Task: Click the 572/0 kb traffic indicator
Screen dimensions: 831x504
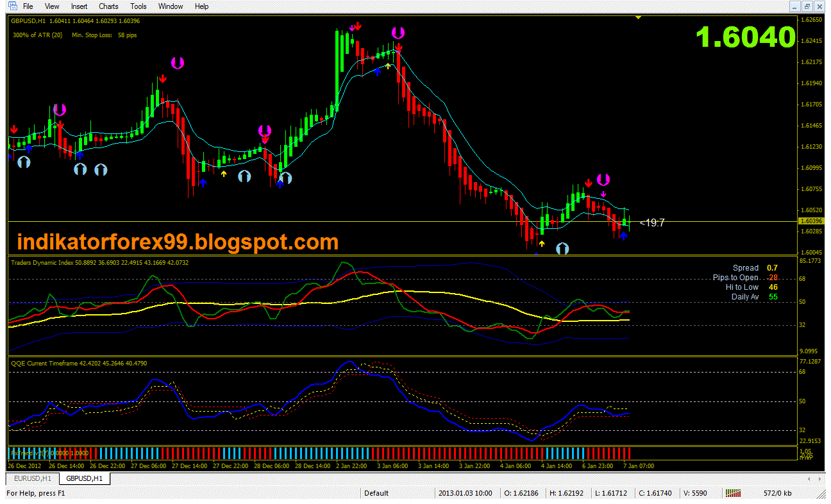Action: point(778,493)
